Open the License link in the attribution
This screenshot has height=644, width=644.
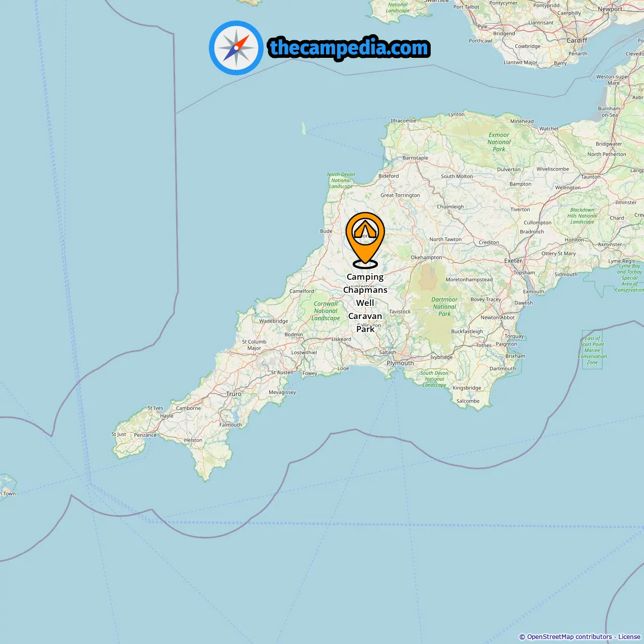(x=629, y=637)
